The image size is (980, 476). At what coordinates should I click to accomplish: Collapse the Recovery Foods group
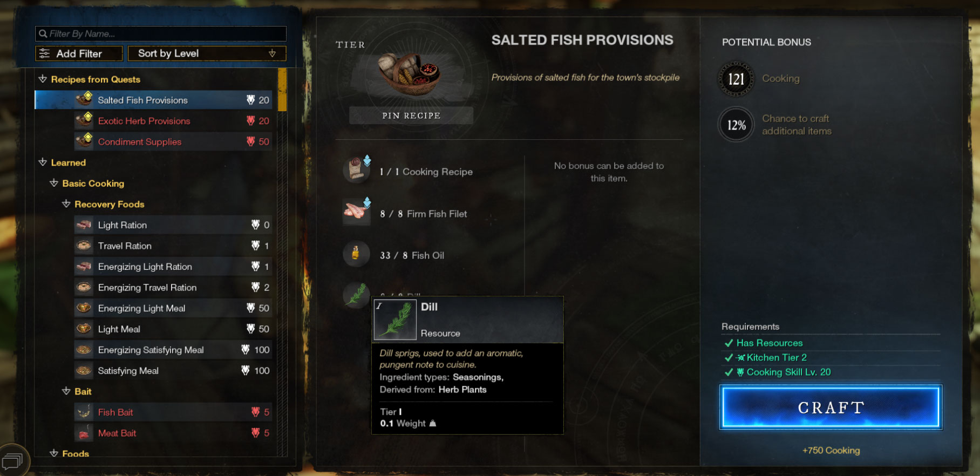pos(66,204)
